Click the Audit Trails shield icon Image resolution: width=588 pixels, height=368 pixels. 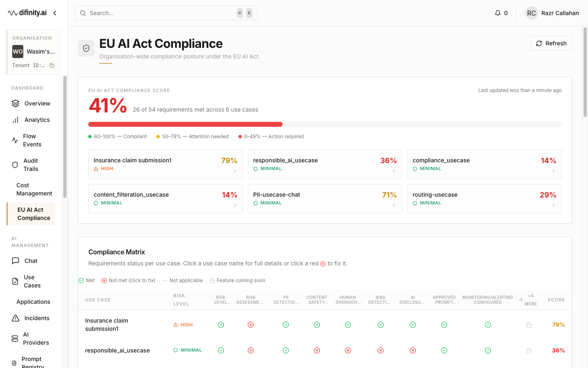pyautogui.click(x=15, y=165)
